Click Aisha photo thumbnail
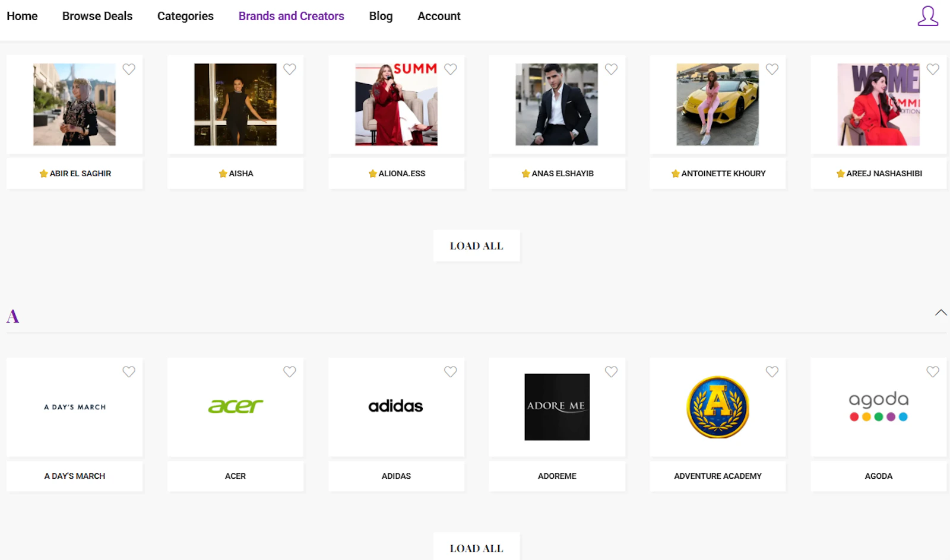 pyautogui.click(x=235, y=104)
